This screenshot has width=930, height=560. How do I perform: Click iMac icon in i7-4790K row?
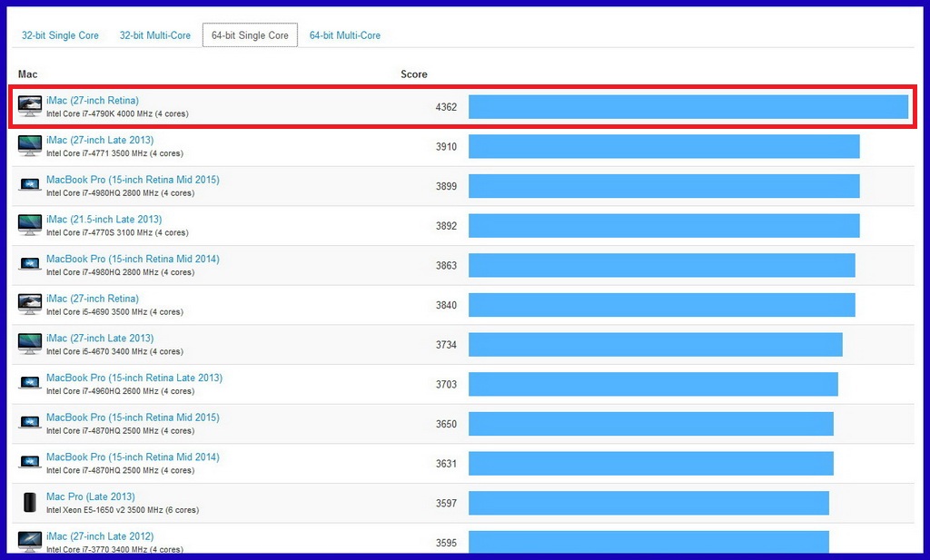click(x=30, y=106)
